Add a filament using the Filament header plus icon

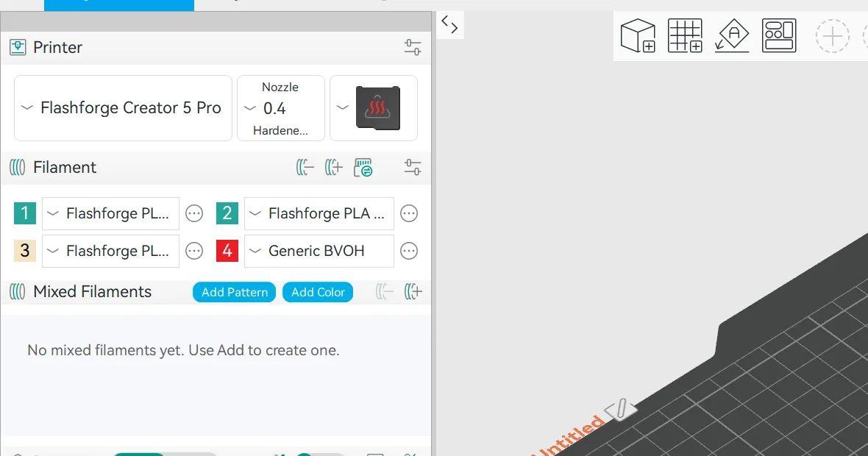click(334, 167)
